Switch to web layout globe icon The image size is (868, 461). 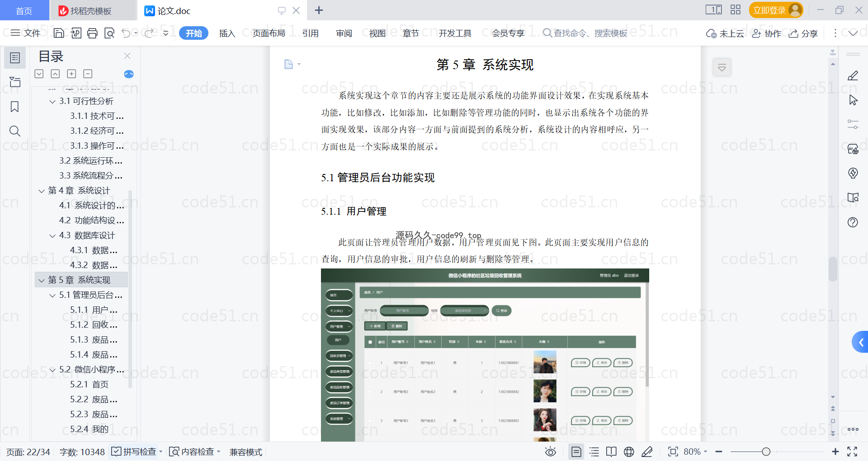point(629,452)
